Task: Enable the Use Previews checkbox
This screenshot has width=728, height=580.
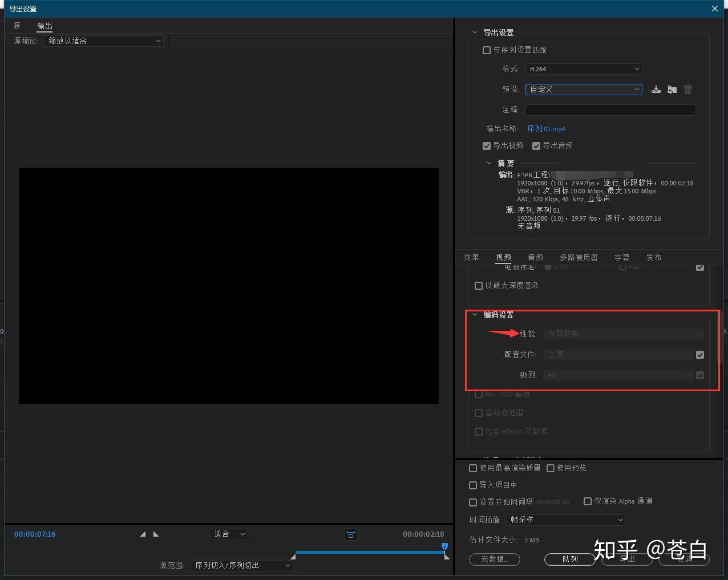Action: pos(551,468)
